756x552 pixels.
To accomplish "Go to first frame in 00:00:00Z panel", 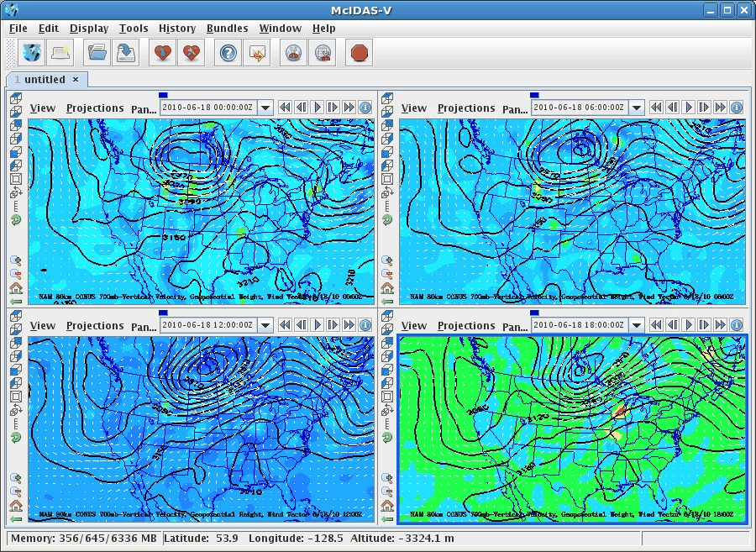I will coord(285,108).
